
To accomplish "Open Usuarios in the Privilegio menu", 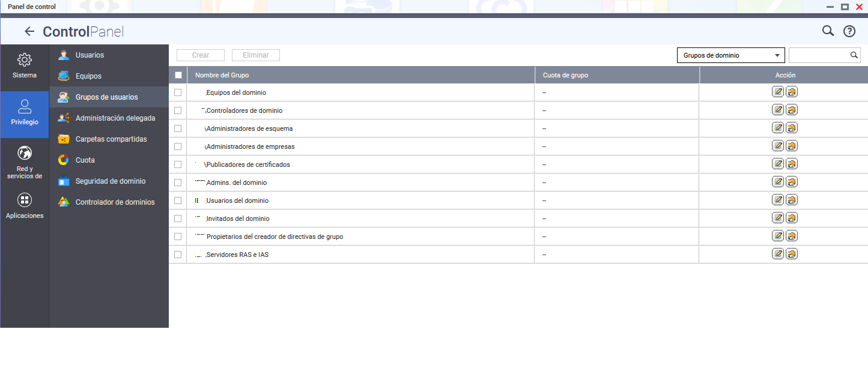I will click(90, 55).
